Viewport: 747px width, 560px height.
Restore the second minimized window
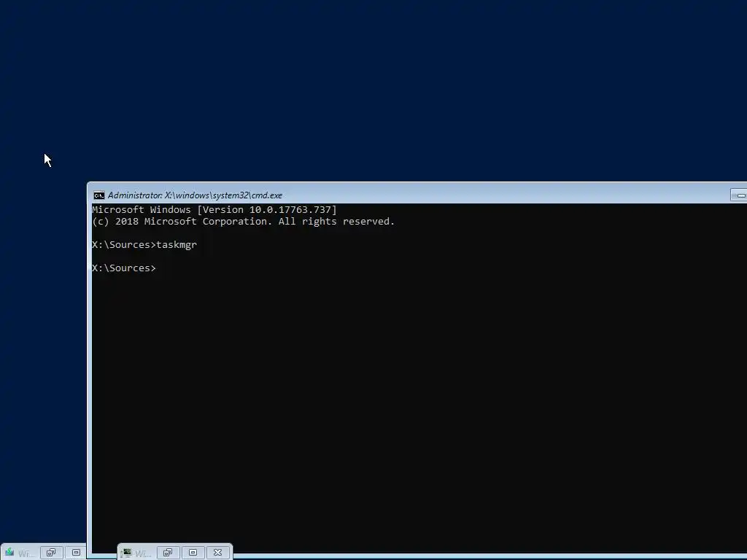[168, 553]
